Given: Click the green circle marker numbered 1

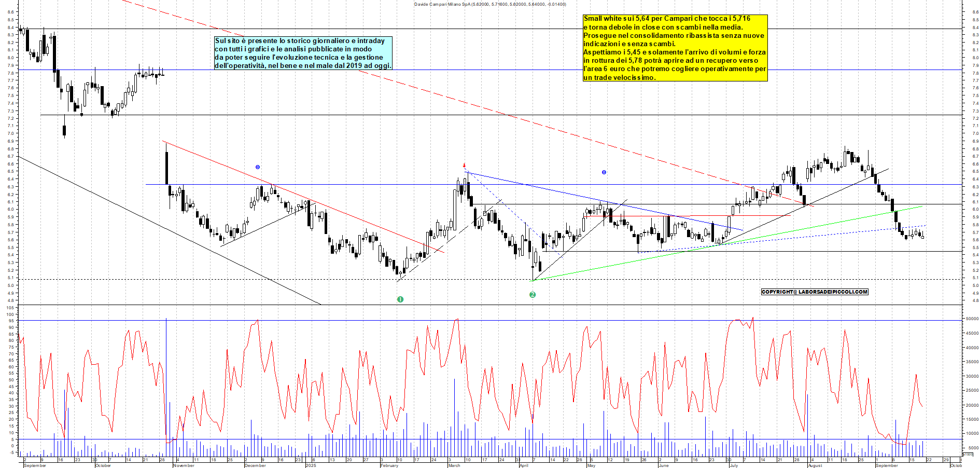Looking at the screenshot, I should click(400, 299).
